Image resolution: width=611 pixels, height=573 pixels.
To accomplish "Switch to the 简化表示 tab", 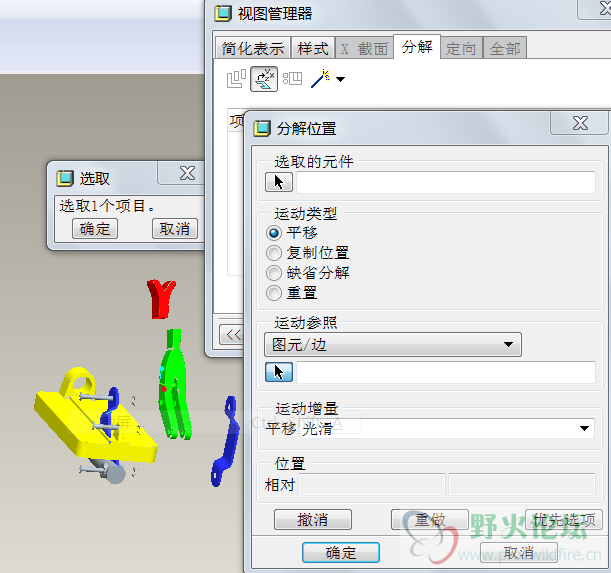I will pos(253,48).
